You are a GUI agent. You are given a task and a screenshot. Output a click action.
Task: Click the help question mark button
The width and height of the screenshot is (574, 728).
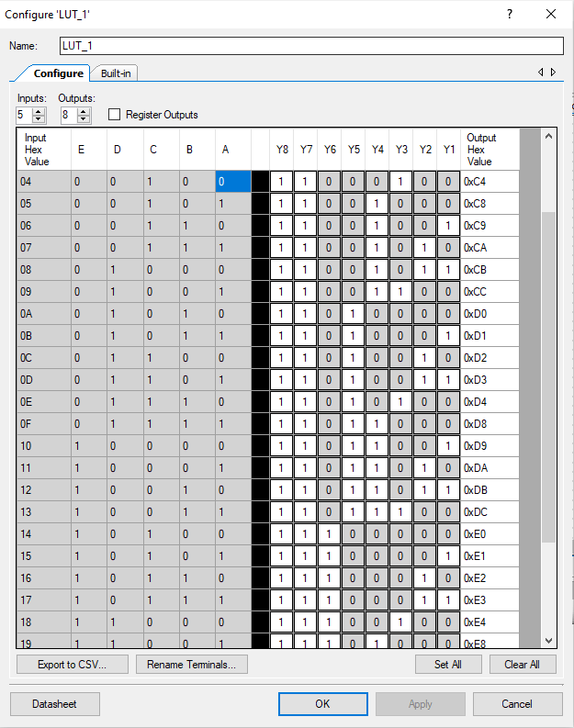(510, 15)
